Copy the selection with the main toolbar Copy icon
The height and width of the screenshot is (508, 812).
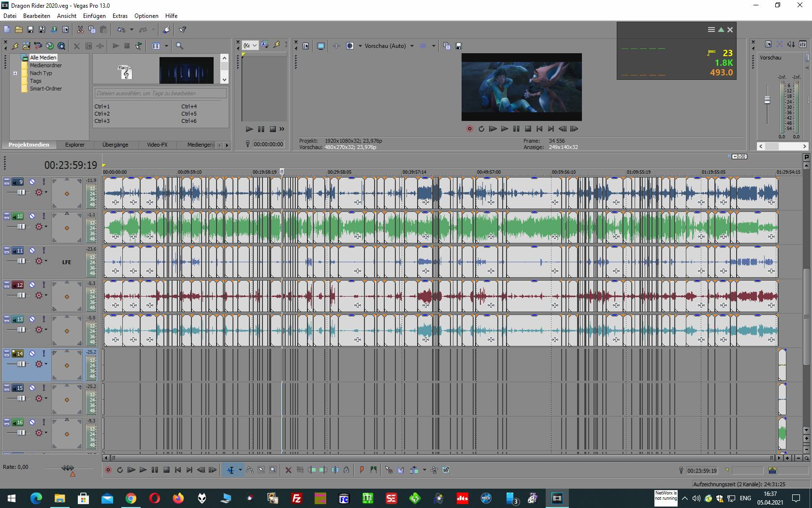point(92,30)
